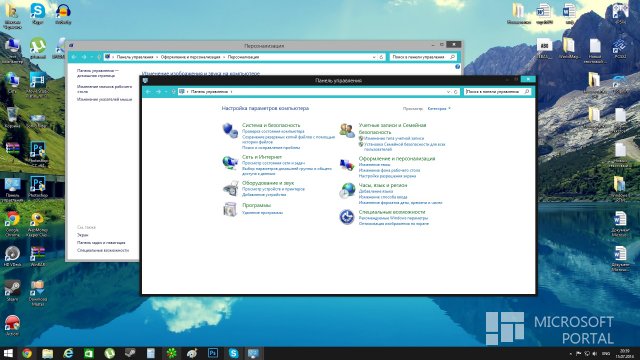The height and width of the screenshot is (360, 640).
Task: Open Action Center flag in system tray
Action: [x=578, y=353]
